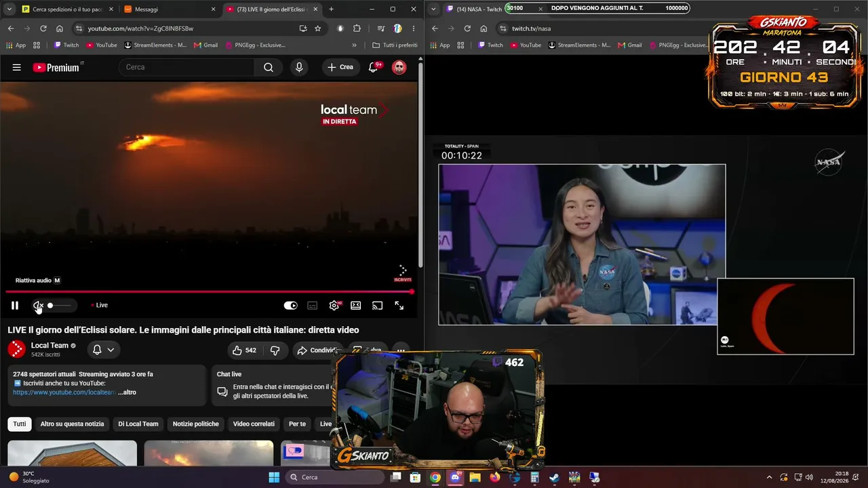Open YouTube player settings gear
Screen dimensions: 868x488
point(334,306)
